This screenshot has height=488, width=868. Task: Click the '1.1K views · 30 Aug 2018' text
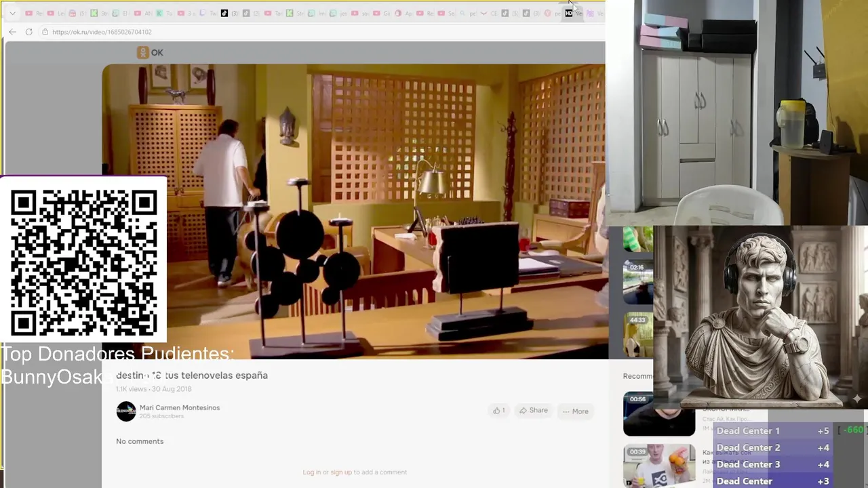(x=154, y=389)
